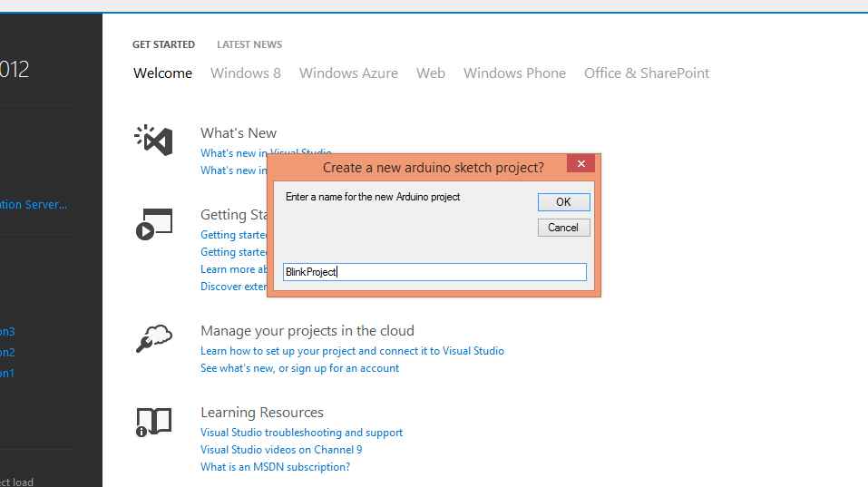Open the sign up for an account link
Screen dimensions: 868x487
click(x=299, y=368)
